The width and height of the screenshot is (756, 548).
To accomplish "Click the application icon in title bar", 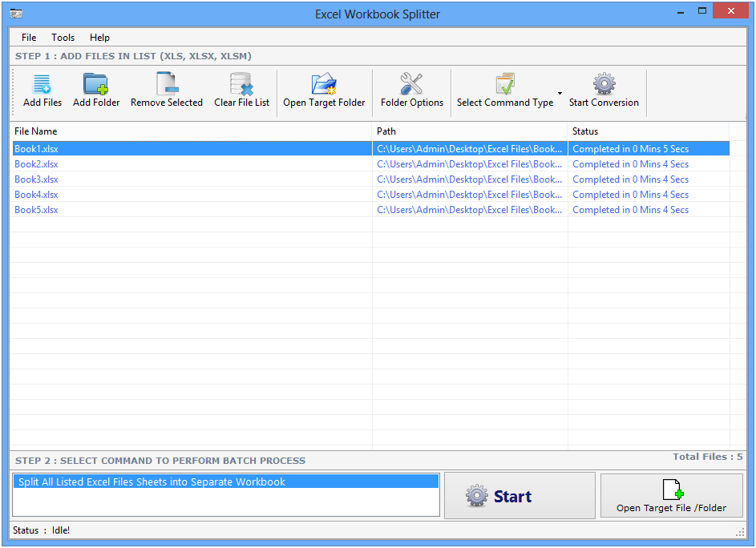I will pyautogui.click(x=16, y=14).
